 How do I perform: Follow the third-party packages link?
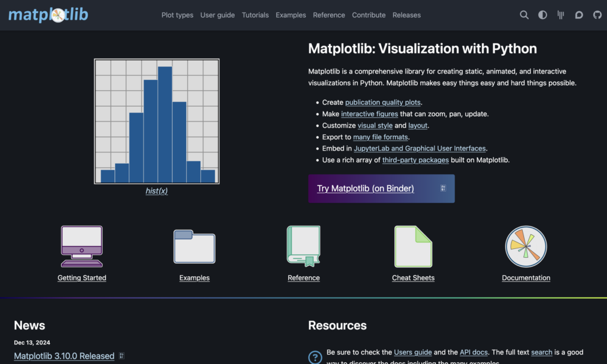(x=416, y=160)
